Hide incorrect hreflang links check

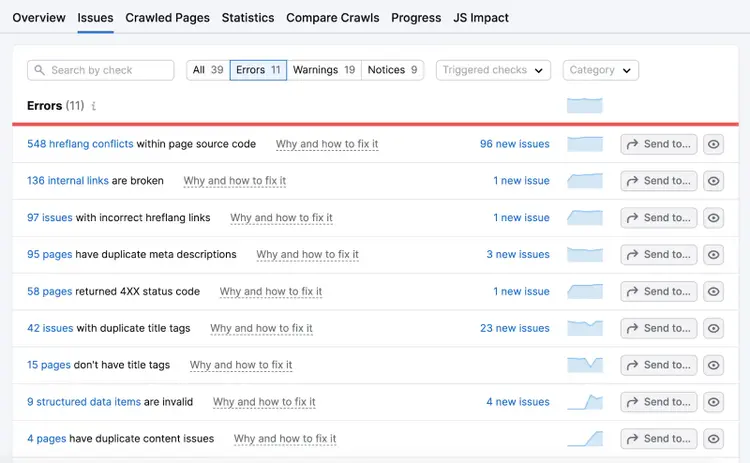713,218
